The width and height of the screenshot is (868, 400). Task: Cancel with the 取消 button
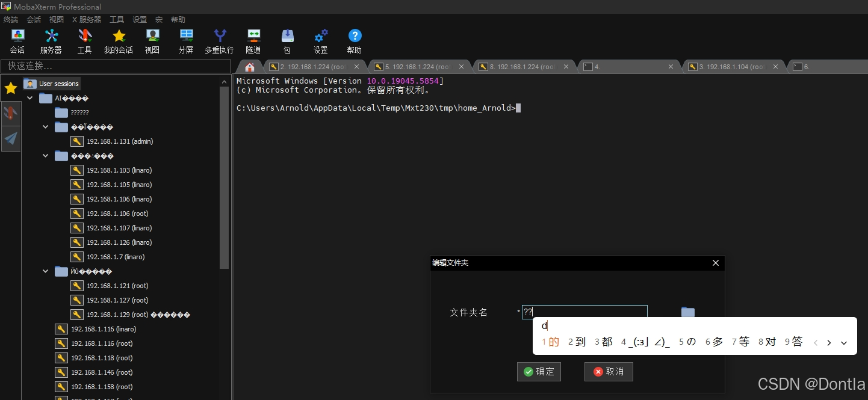[609, 372]
